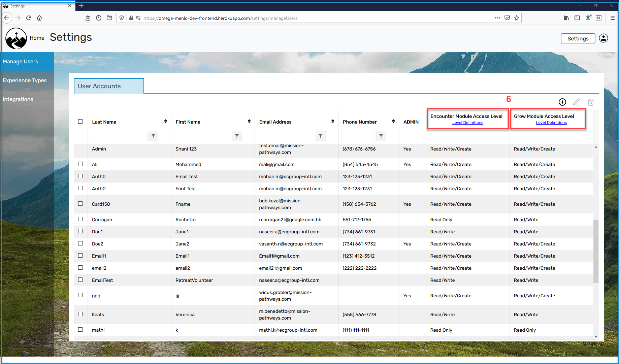Image resolution: width=619 pixels, height=364 pixels.
Task: Open the page actions three-dot menu
Action: (498, 18)
